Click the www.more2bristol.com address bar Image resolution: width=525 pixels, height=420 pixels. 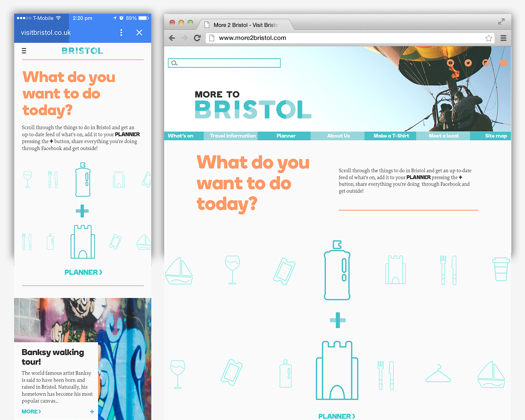350,38
